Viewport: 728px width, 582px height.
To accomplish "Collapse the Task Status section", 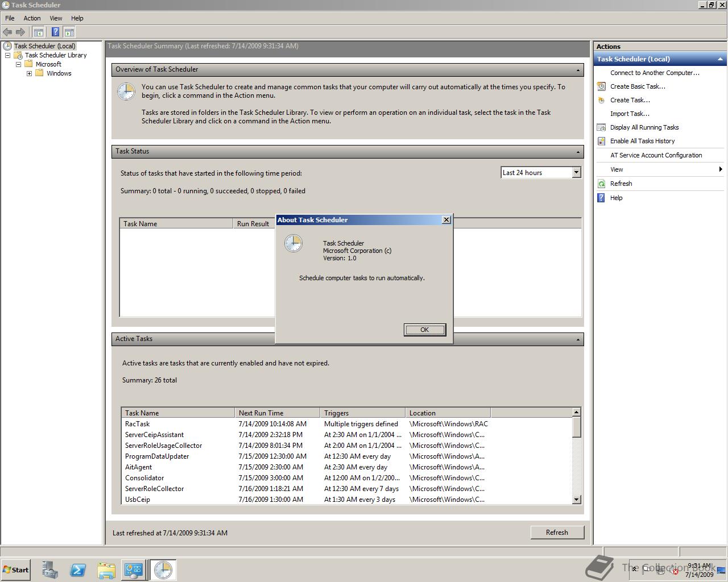I will pyautogui.click(x=578, y=152).
